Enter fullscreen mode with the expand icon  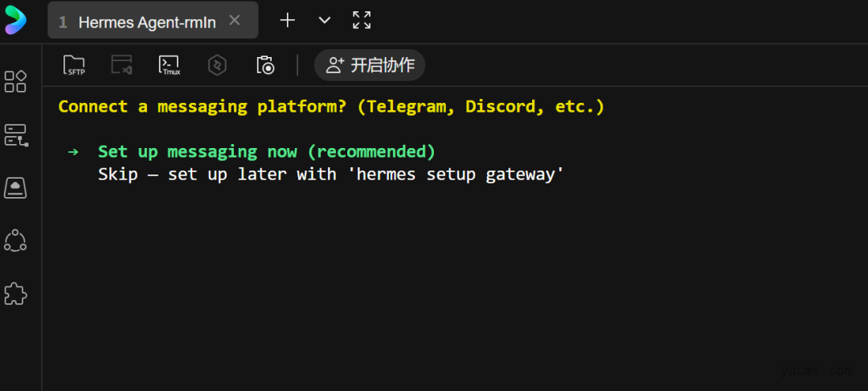(x=362, y=20)
